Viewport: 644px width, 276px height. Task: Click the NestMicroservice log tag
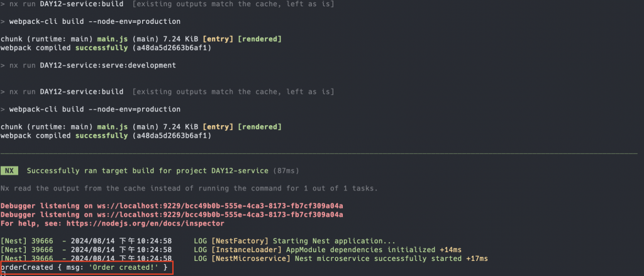pyautogui.click(x=251, y=258)
